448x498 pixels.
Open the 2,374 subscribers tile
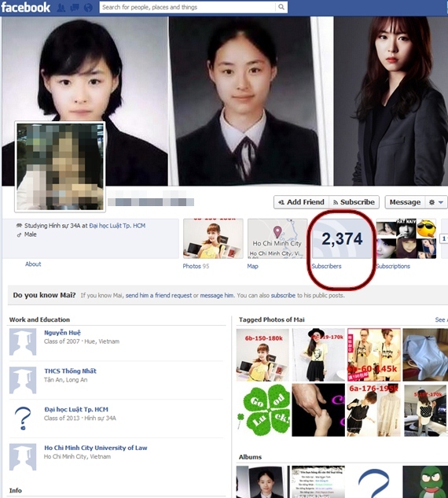342,238
